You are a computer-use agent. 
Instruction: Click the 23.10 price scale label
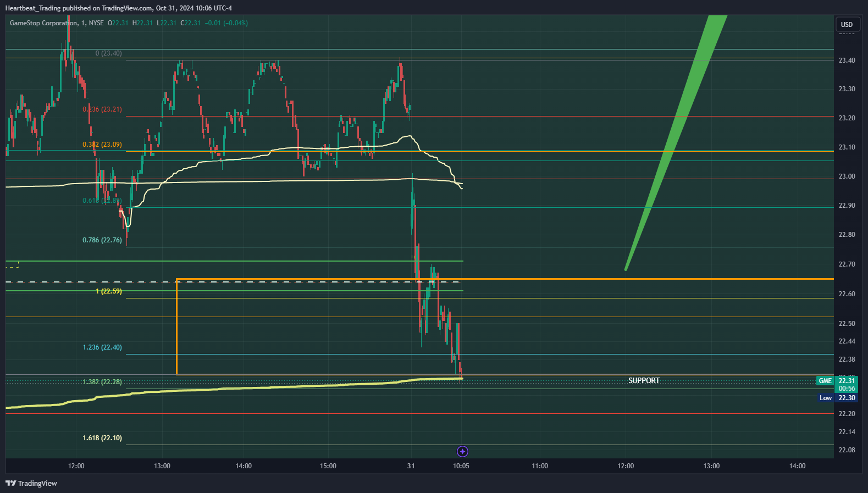tap(847, 147)
